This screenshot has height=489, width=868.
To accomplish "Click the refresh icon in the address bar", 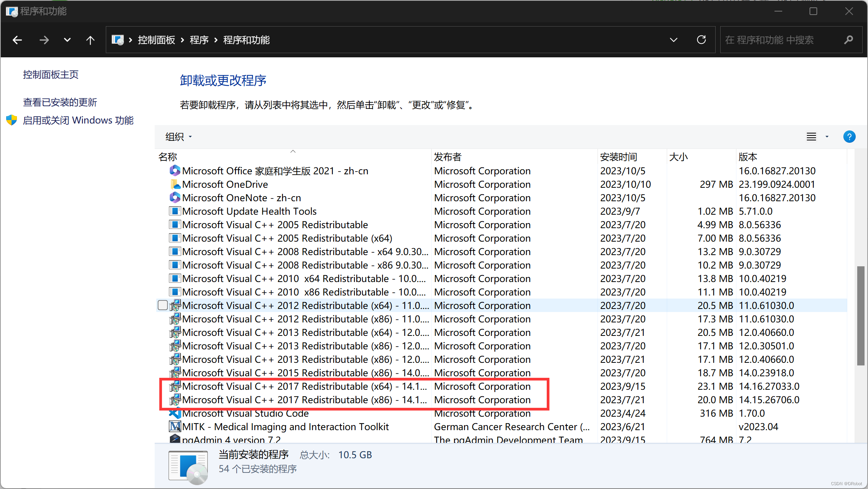I will 701,40.
